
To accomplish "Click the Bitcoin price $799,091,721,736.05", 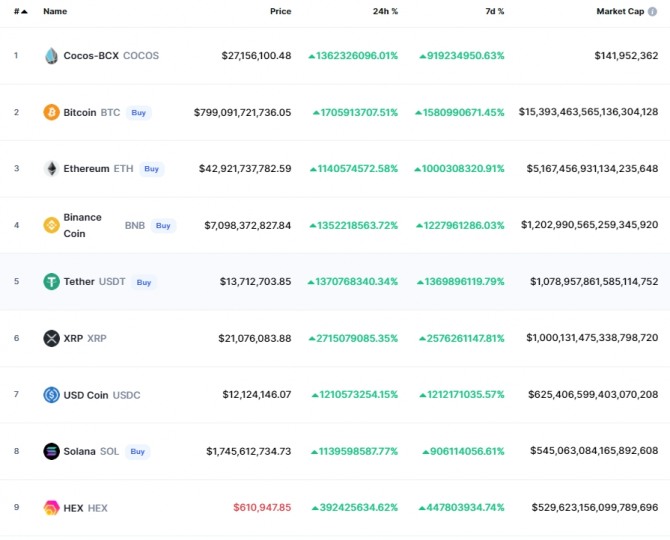I will pos(242,112).
